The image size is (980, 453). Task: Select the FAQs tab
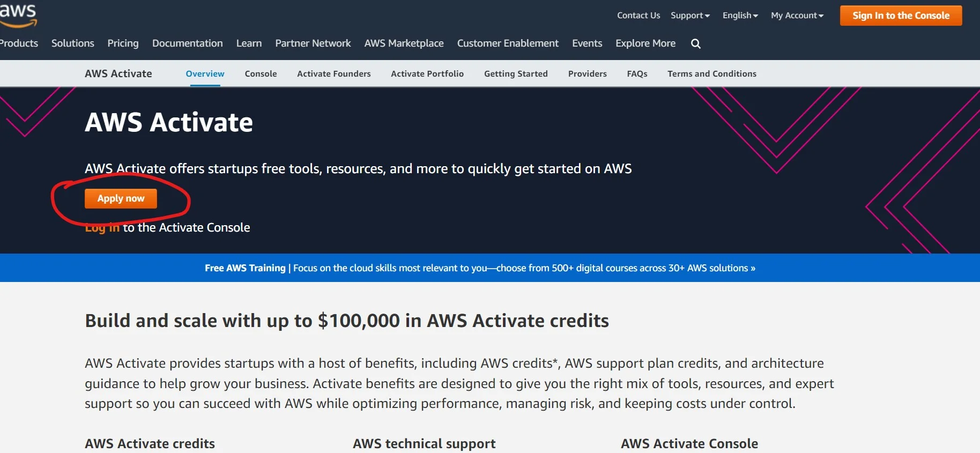pos(637,74)
